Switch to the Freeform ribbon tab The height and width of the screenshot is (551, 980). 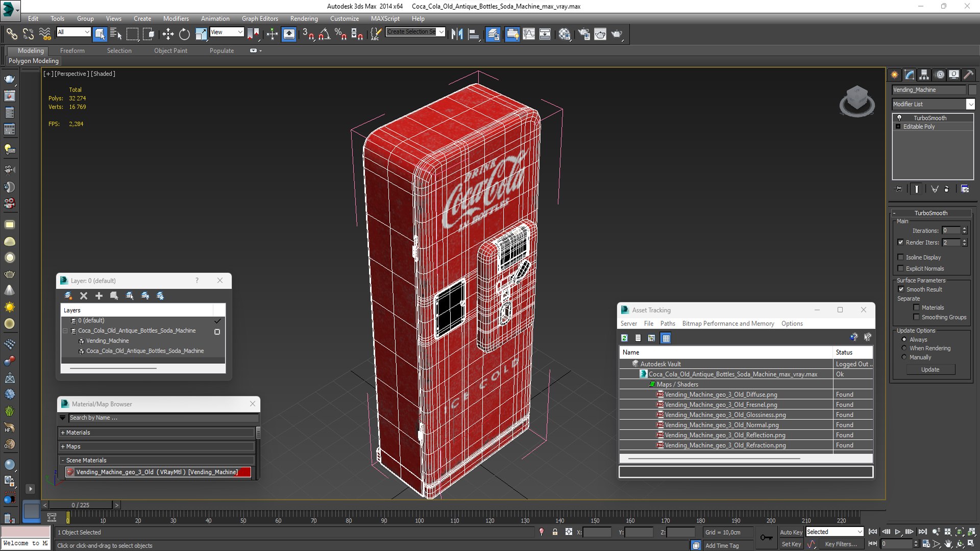[72, 51]
